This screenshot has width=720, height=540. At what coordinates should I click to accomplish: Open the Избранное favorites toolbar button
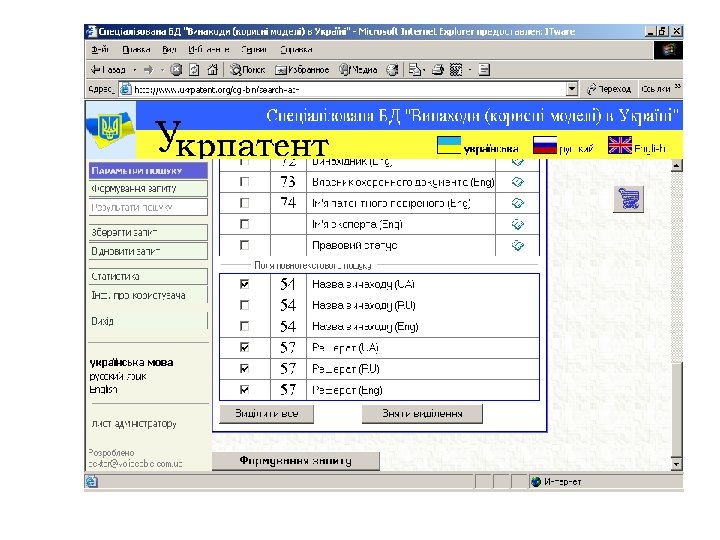pos(302,70)
